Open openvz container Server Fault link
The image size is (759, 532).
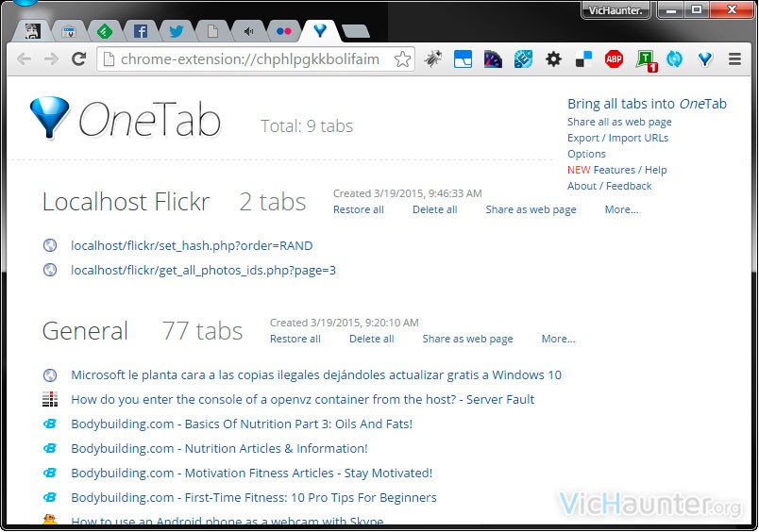tap(302, 400)
